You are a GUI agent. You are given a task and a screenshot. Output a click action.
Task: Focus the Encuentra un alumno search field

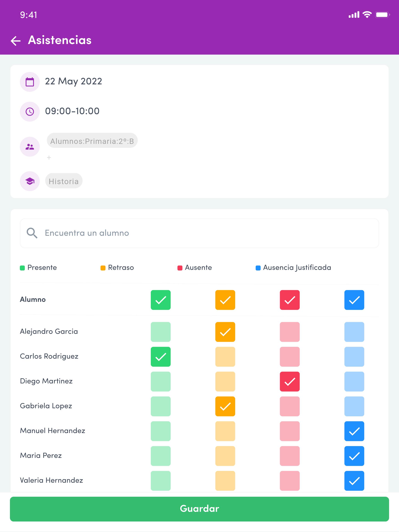point(199,233)
